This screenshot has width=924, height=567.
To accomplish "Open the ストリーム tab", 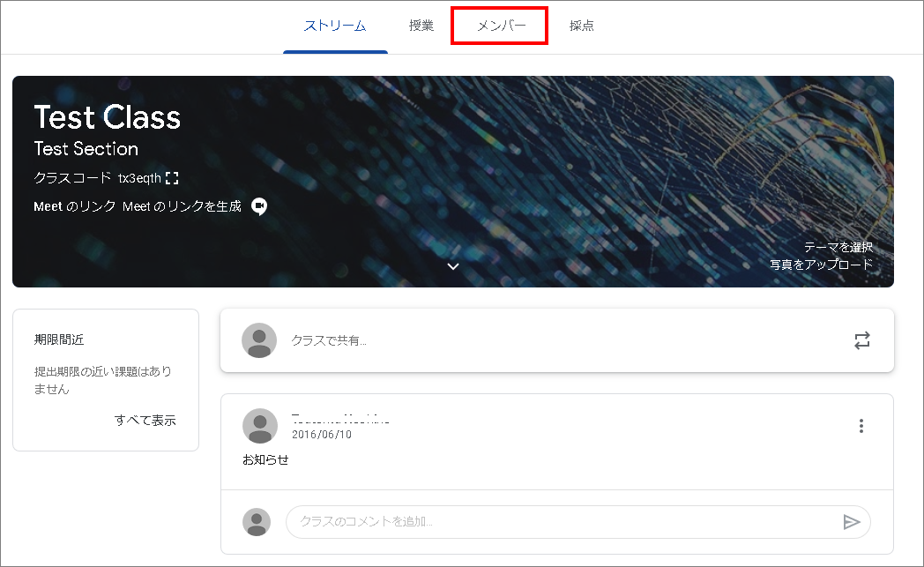I will 335,26.
